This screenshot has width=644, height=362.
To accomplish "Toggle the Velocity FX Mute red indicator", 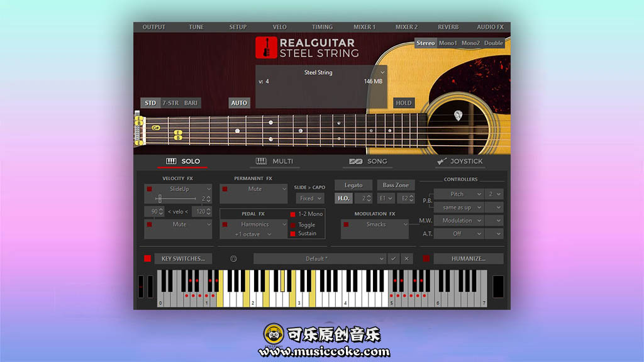I will point(150,224).
